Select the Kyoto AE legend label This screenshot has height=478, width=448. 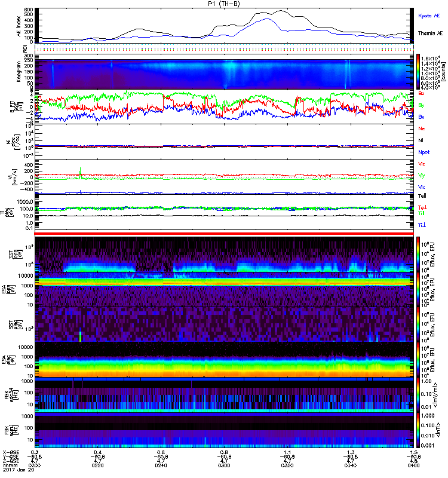click(x=429, y=16)
